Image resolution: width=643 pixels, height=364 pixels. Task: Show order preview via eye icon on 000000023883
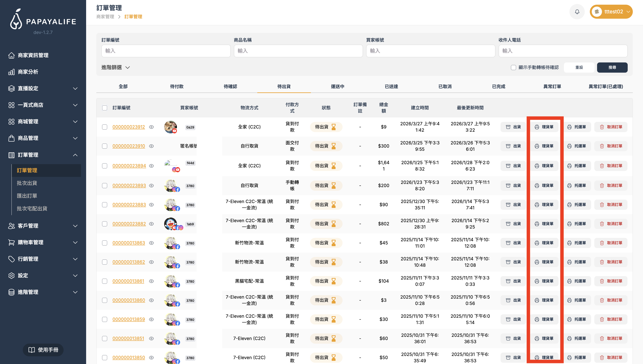click(x=151, y=205)
